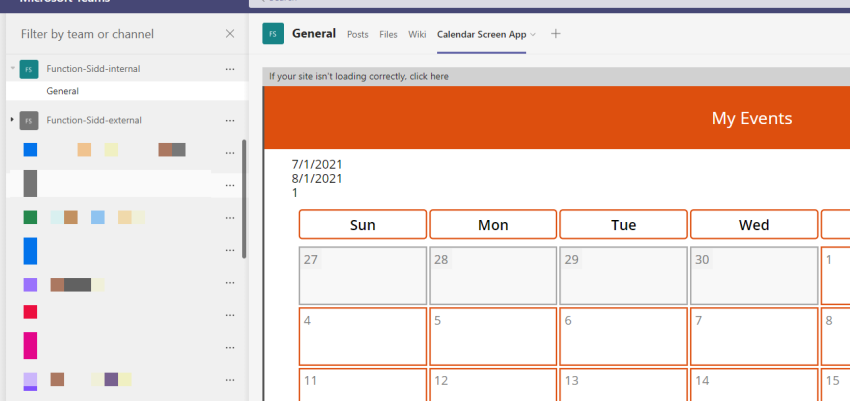Screen dimensions: 850x401
Task: Open more options for Function-Sidd-external
Action: pos(230,120)
